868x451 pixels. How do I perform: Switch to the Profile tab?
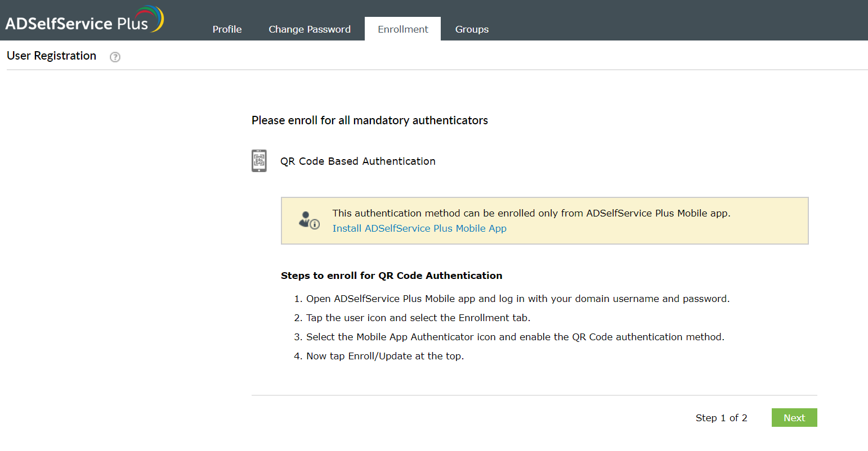click(227, 29)
